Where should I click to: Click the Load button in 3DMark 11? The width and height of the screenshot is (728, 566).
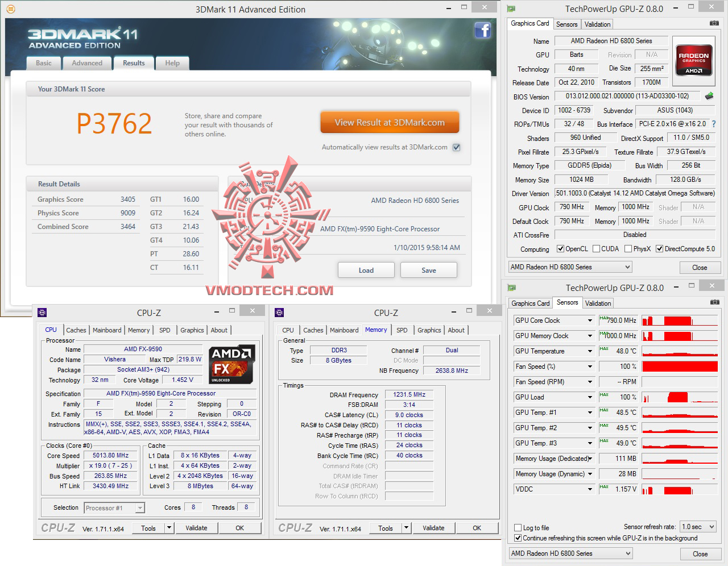tap(366, 270)
